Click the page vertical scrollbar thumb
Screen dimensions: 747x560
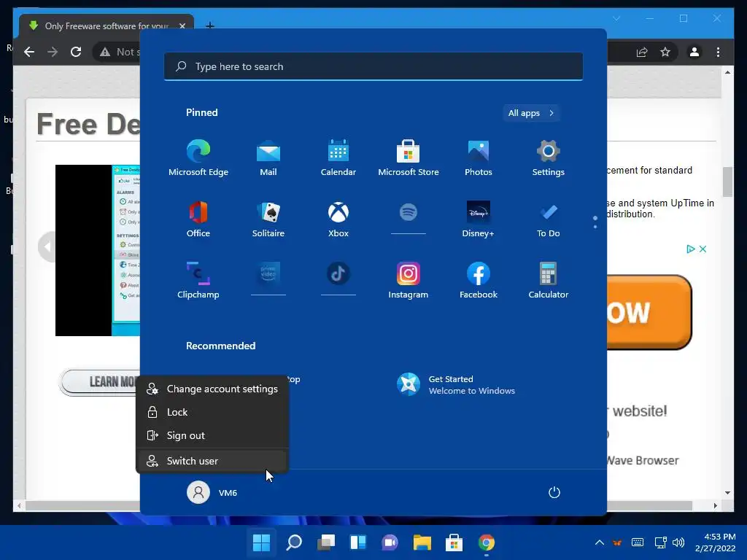point(727,182)
